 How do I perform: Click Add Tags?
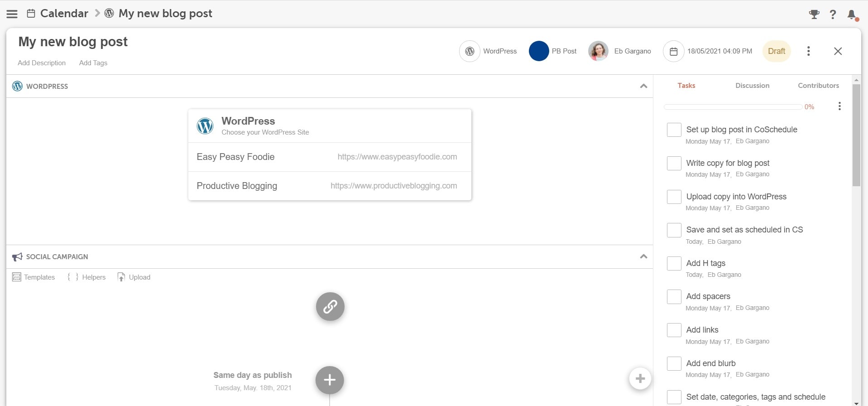click(x=93, y=63)
